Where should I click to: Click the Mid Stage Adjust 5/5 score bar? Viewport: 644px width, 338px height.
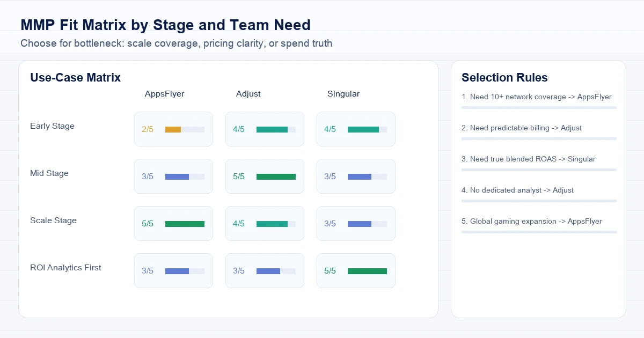tap(276, 177)
